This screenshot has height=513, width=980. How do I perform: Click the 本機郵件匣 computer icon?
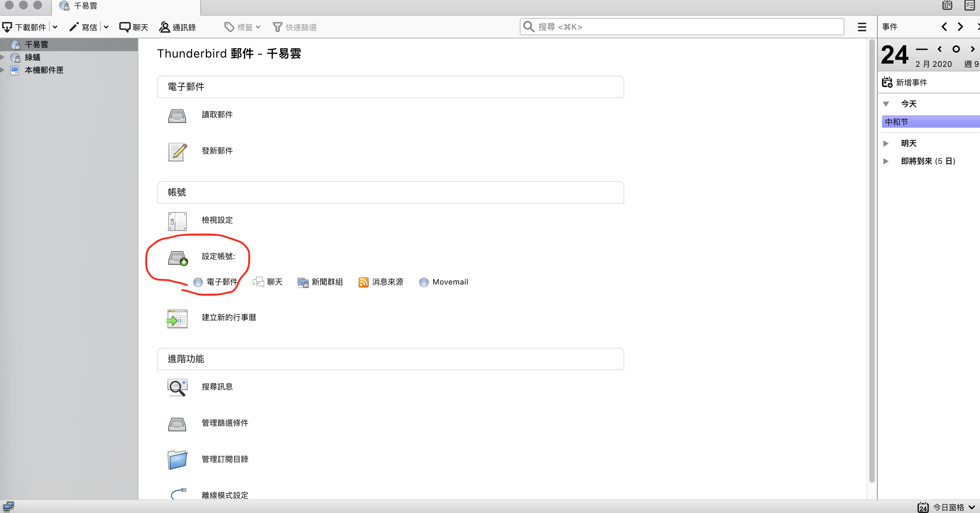click(15, 70)
